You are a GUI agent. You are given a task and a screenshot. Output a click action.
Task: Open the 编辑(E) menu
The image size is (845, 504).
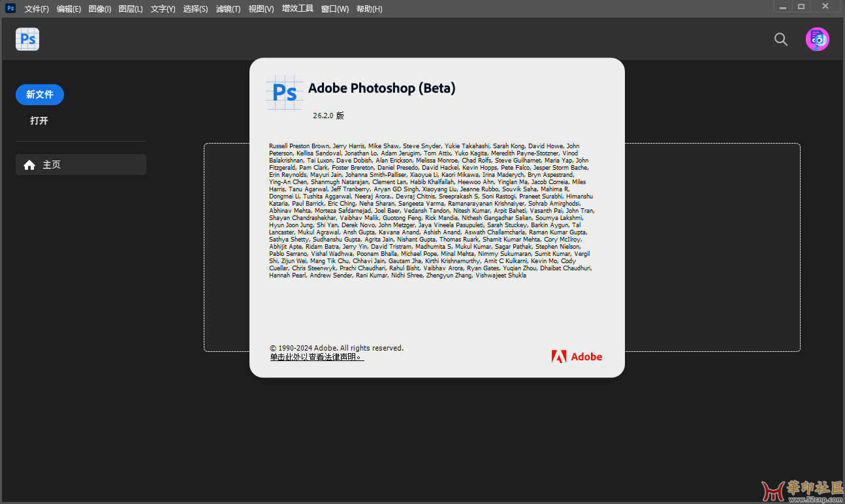click(x=69, y=9)
